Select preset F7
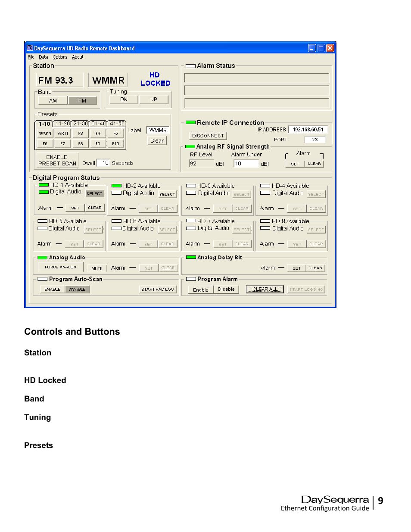Screen dimensions: 411x532 [63, 144]
